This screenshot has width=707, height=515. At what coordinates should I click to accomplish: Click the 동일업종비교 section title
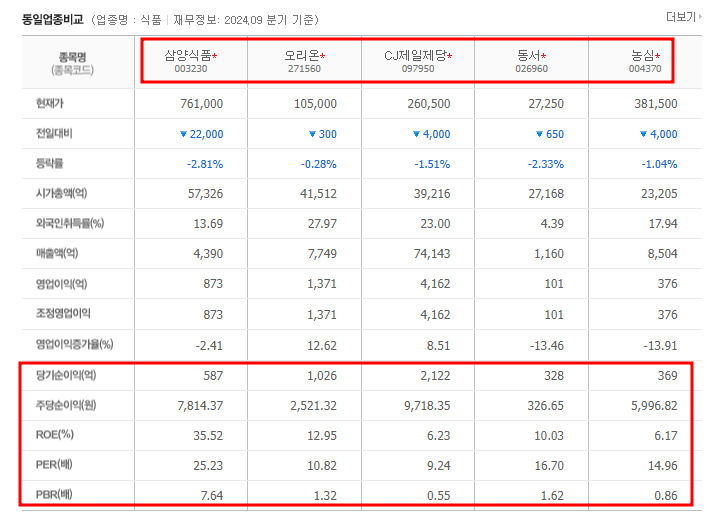coord(53,19)
